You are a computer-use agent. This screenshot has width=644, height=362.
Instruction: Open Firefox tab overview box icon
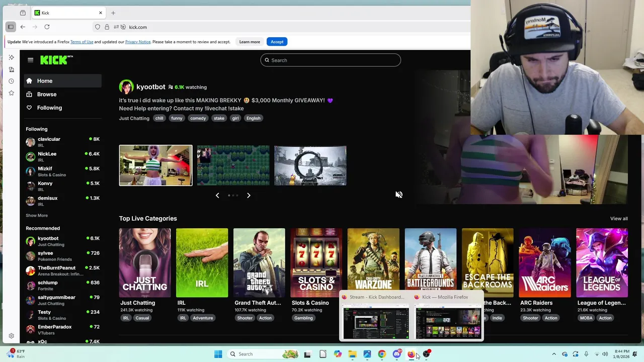(23, 13)
